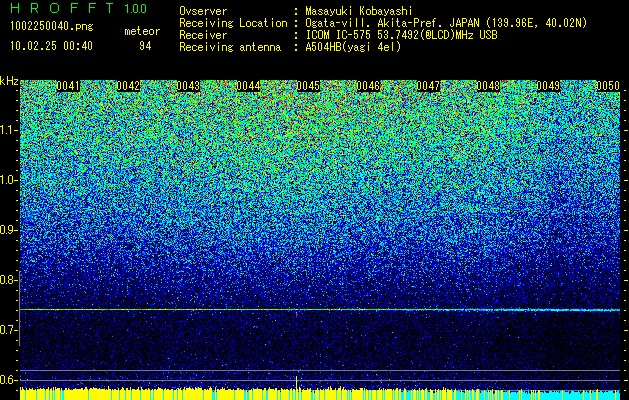
Task: Click the 0049 time marker
Action: click(x=548, y=86)
